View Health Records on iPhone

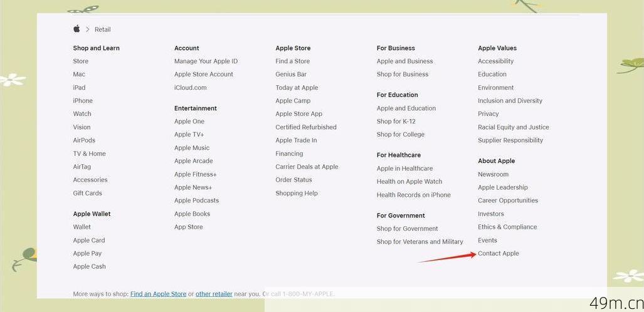click(x=414, y=195)
